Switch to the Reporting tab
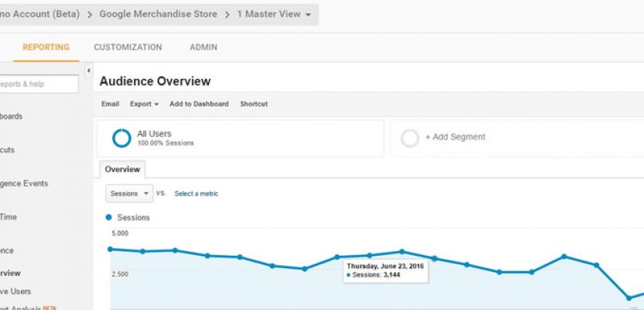Image resolution: width=644 pixels, height=310 pixels. tap(46, 47)
